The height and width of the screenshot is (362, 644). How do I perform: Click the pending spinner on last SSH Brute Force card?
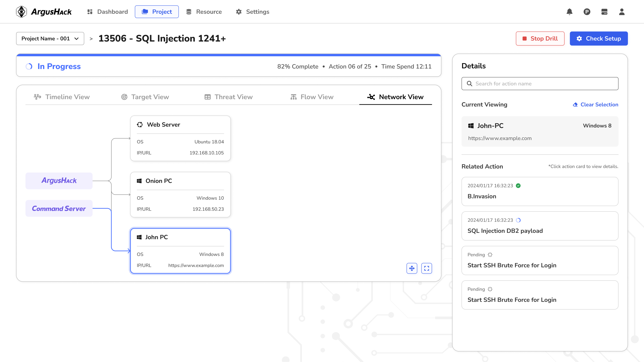[x=490, y=289]
